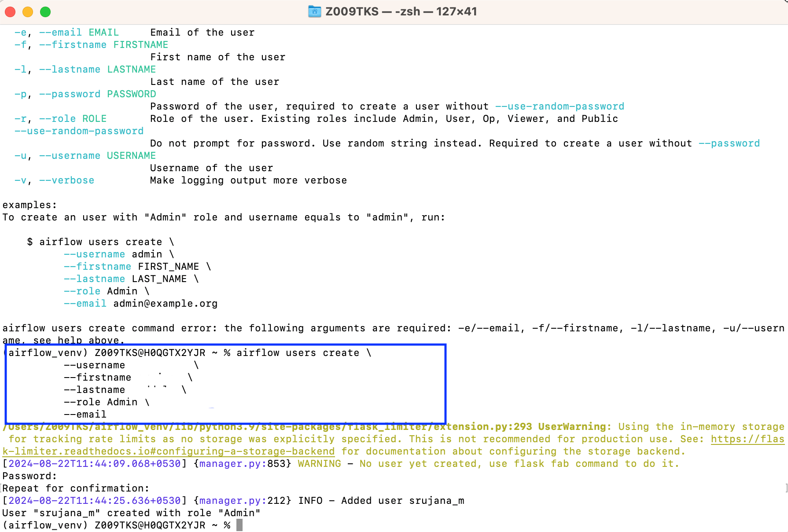This screenshot has height=532, width=788.
Task: Close the terminal window with the red button
Action: tap(10, 12)
